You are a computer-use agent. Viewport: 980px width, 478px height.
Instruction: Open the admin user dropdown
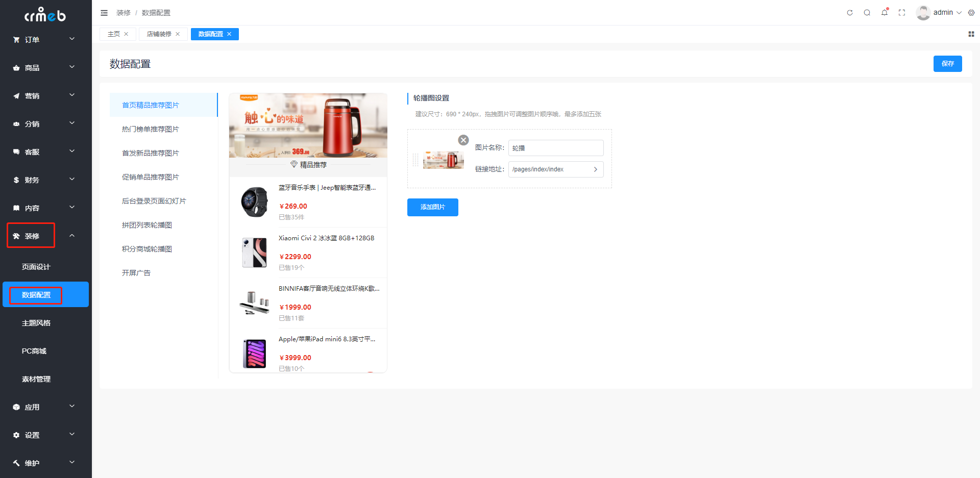pos(939,13)
